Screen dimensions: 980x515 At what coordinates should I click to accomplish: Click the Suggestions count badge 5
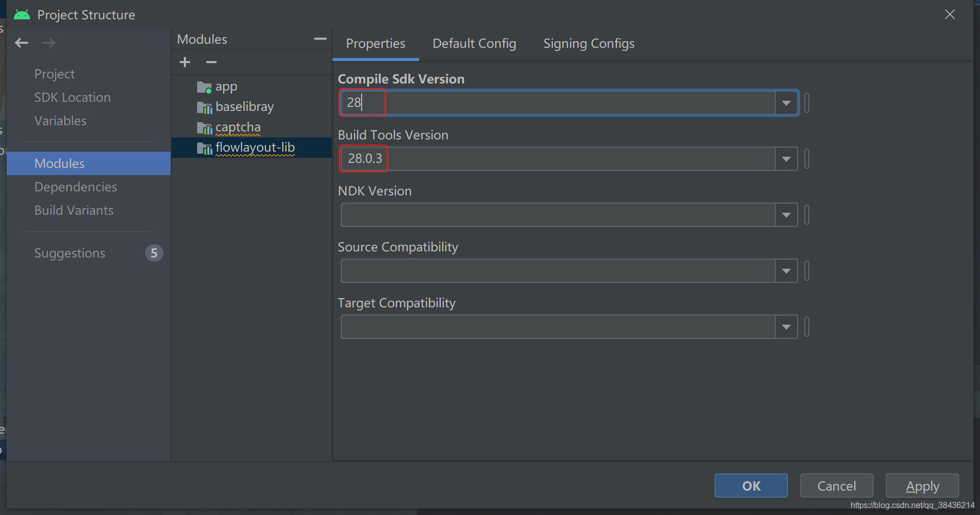coord(154,253)
